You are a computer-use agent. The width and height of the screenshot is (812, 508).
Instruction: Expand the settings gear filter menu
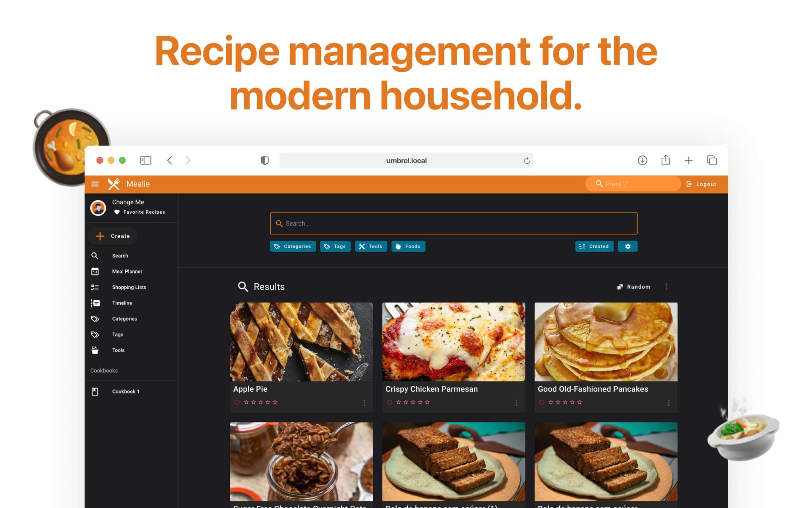click(x=628, y=246)
